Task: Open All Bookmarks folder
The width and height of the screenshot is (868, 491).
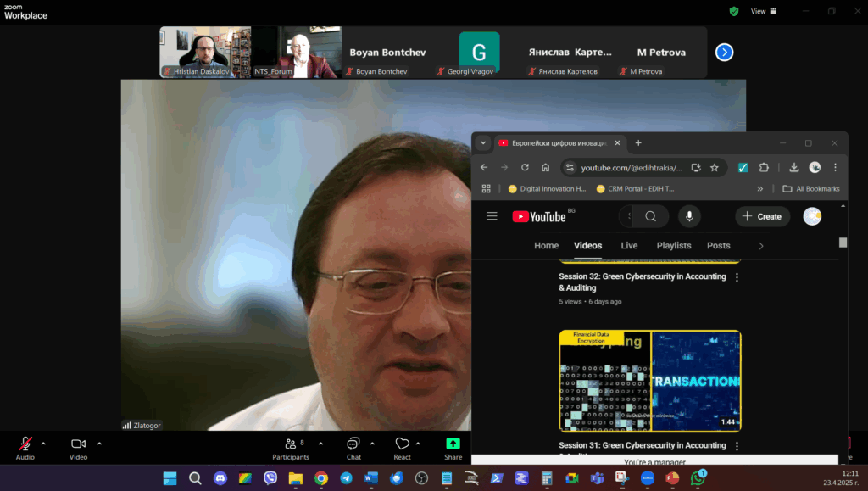Action: (811, 189)
